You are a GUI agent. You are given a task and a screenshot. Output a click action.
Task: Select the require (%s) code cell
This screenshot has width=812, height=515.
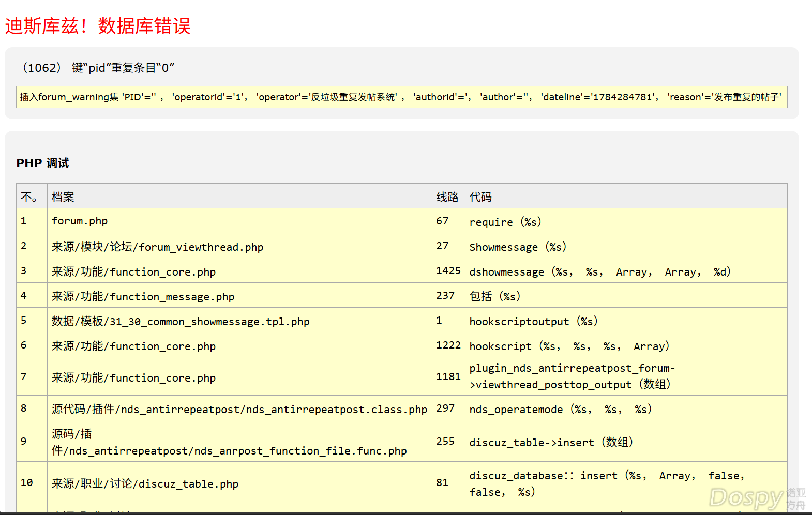pyautogui.click(x=626, y=221)
